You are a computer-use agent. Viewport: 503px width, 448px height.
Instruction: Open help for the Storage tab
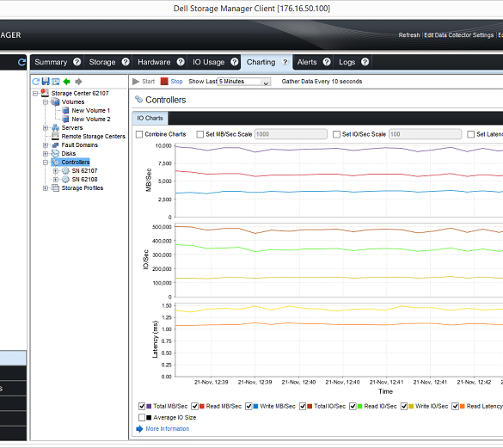point(126,62)
